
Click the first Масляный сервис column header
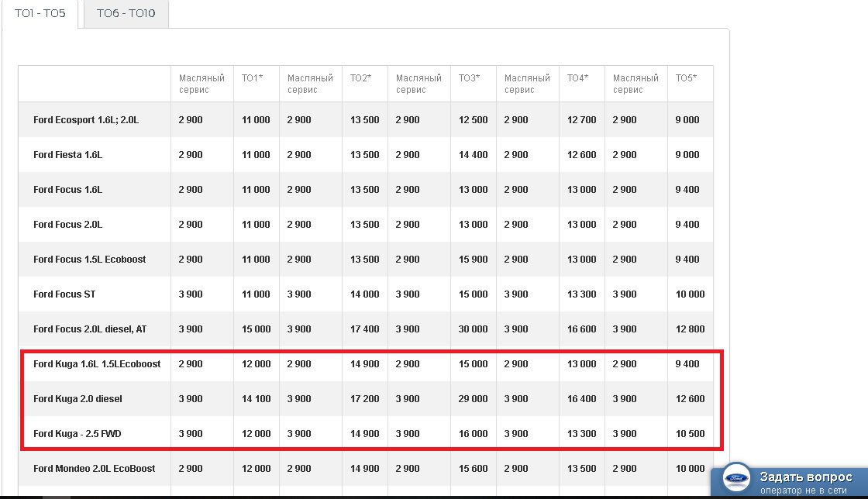tap(201, 84)
